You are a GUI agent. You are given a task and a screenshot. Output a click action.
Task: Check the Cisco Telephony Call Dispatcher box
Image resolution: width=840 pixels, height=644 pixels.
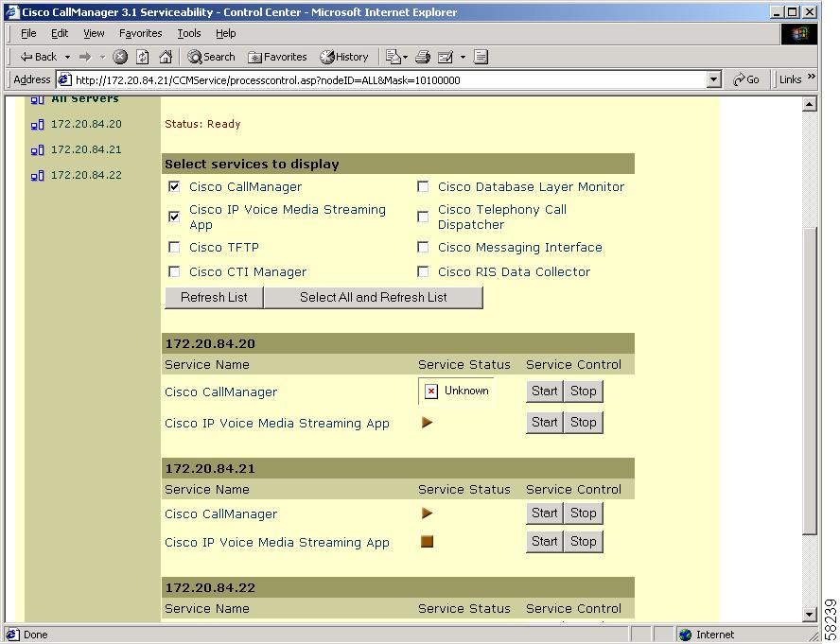coord(423,217)
